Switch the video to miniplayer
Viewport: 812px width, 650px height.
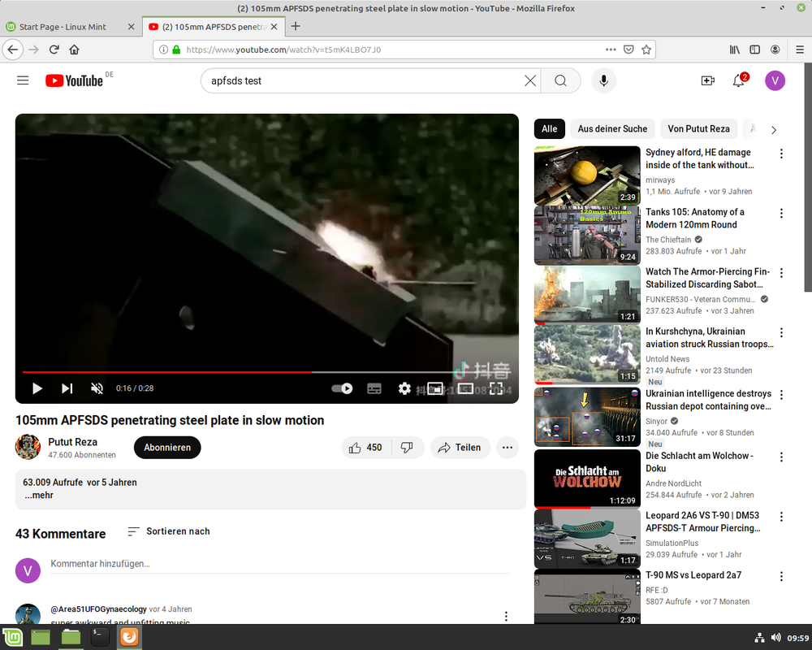(x=435, y=388)
